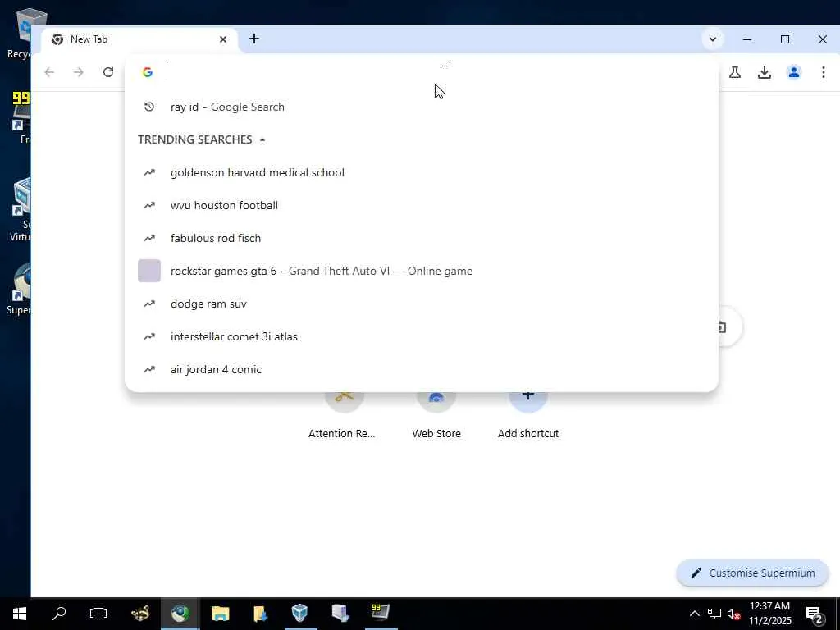Open the computer tower taskbar icon
The height and width of the screenshot is (630, 840).
(x=340, y=614)
